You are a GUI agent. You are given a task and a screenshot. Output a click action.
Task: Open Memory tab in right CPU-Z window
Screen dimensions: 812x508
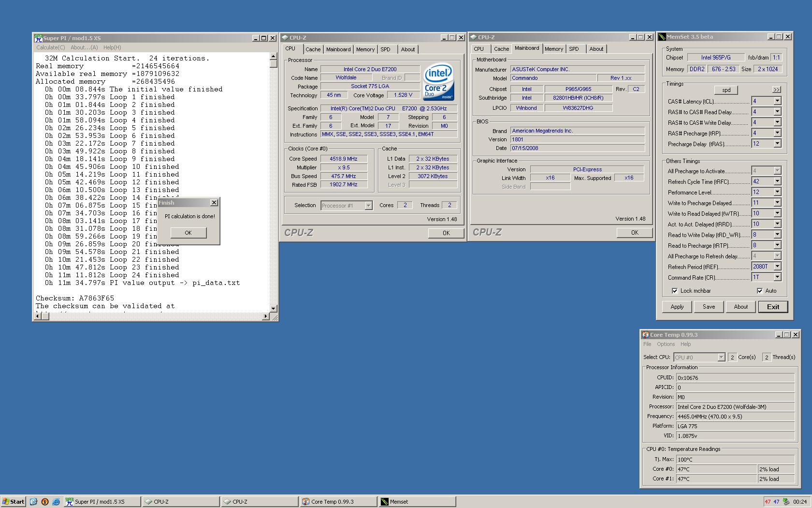[x=554, y=49]
